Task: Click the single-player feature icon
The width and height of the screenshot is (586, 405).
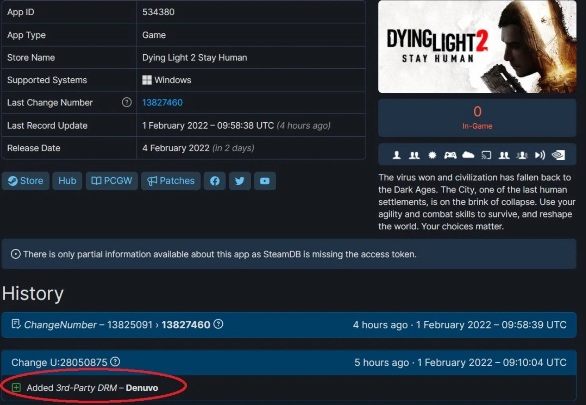Action: point(397,155)
